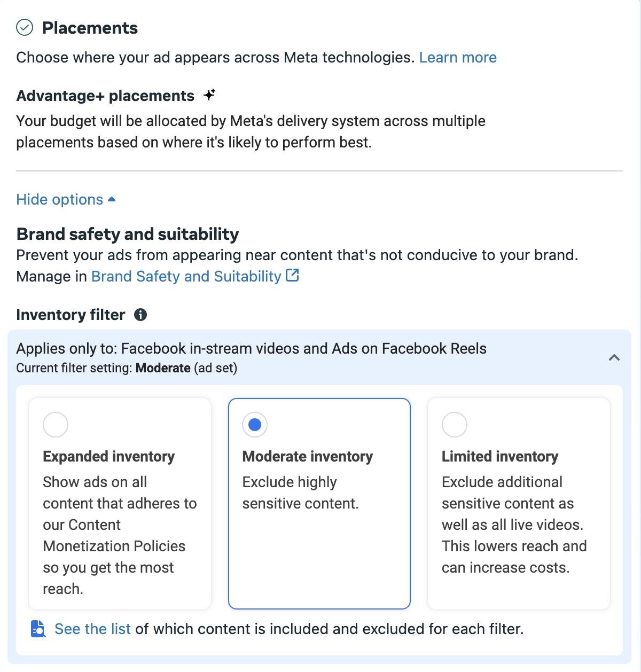Click the Limited inventory card title
Image resolution: width=641 pixels, height=672 pixels.
coord(500,456)
